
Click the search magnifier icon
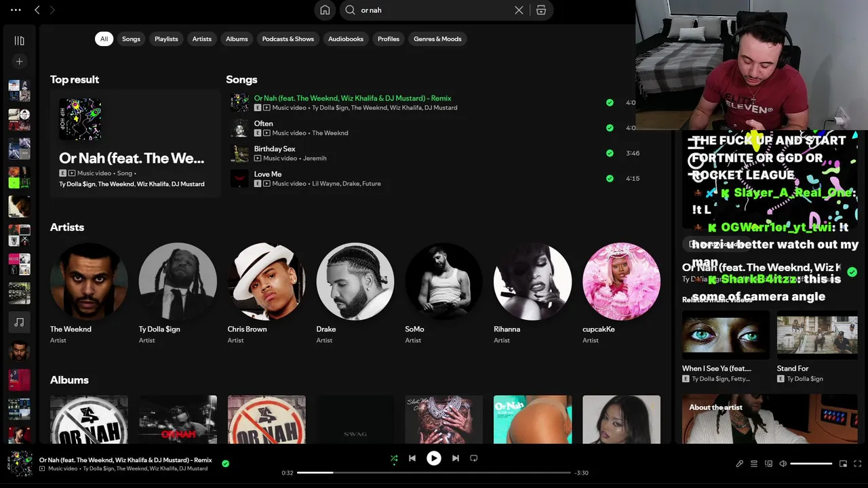coord(350,10)
